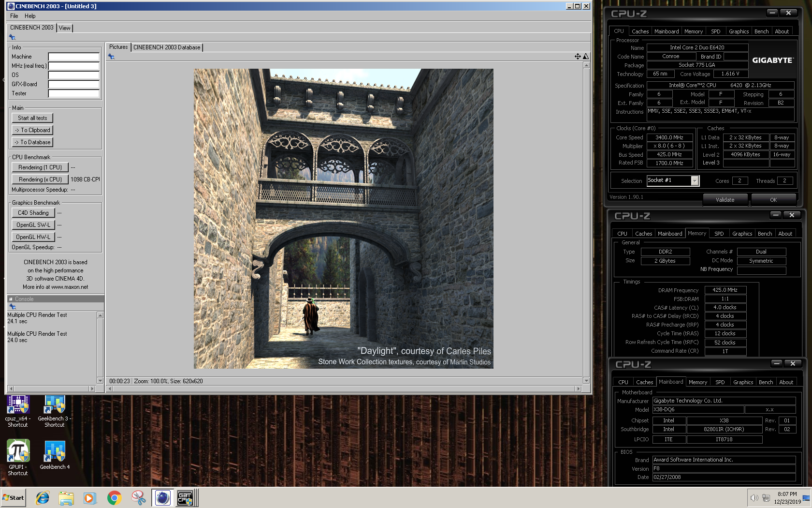The width and height of the screenshot is (812, 508).
Task: Open About tab in top CPU-Z
Action: pos(782,31)
